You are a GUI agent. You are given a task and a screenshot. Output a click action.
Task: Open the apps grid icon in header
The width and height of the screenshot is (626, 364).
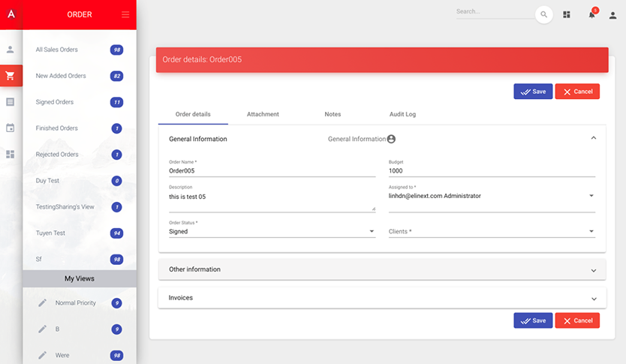[567, 15]
